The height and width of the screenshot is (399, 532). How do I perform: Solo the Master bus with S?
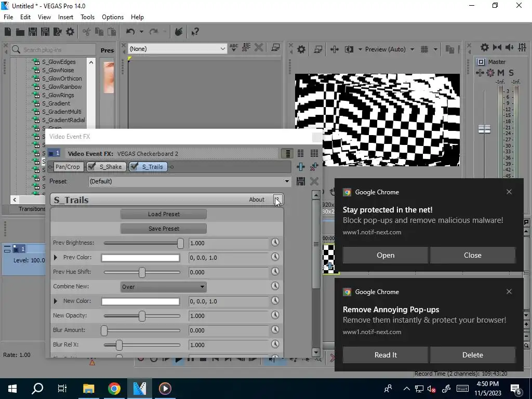tap(511, 73)
